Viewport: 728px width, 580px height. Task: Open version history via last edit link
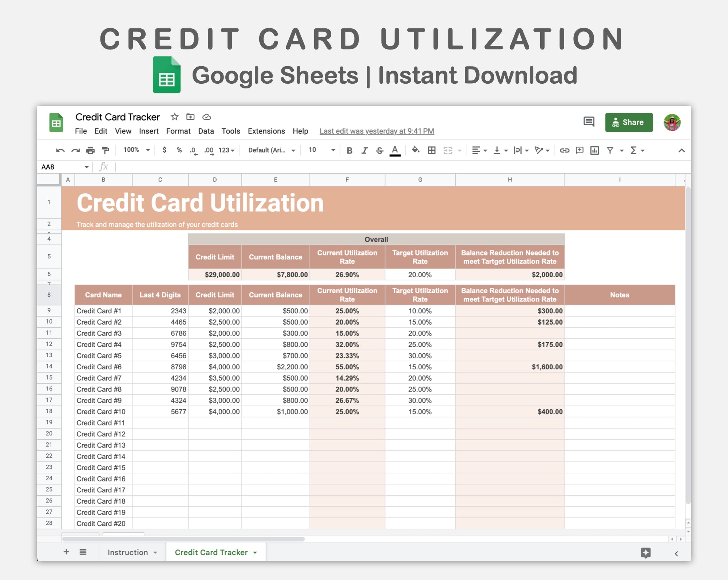376,131
